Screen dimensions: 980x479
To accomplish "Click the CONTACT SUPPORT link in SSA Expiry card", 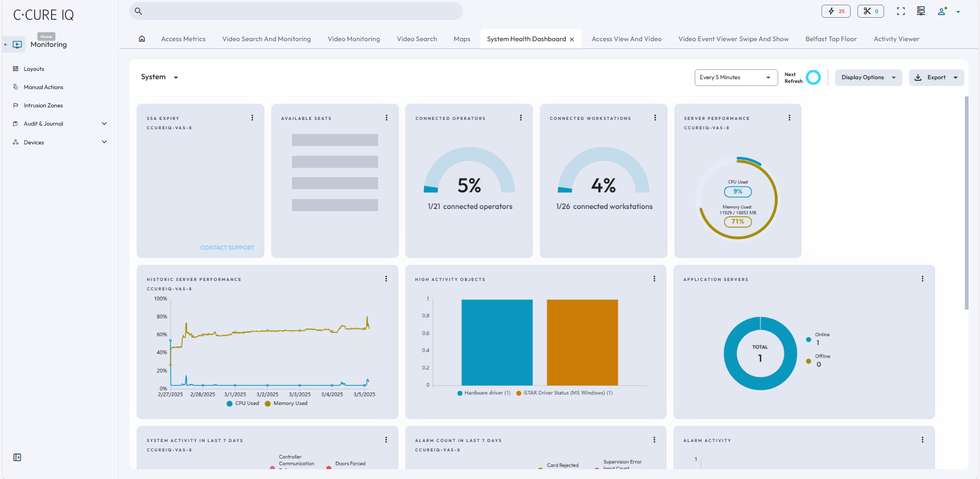I will 227,247.
